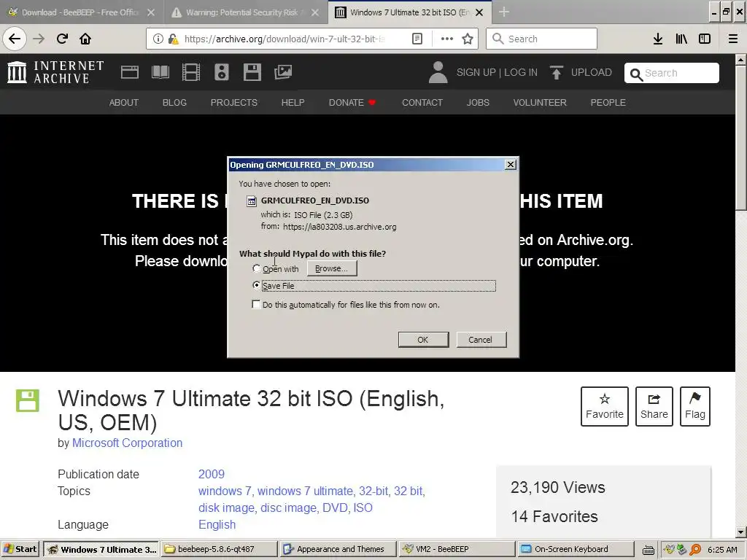Click the 2009 publication date link
747x560 pixels.
tap(212, 474)
